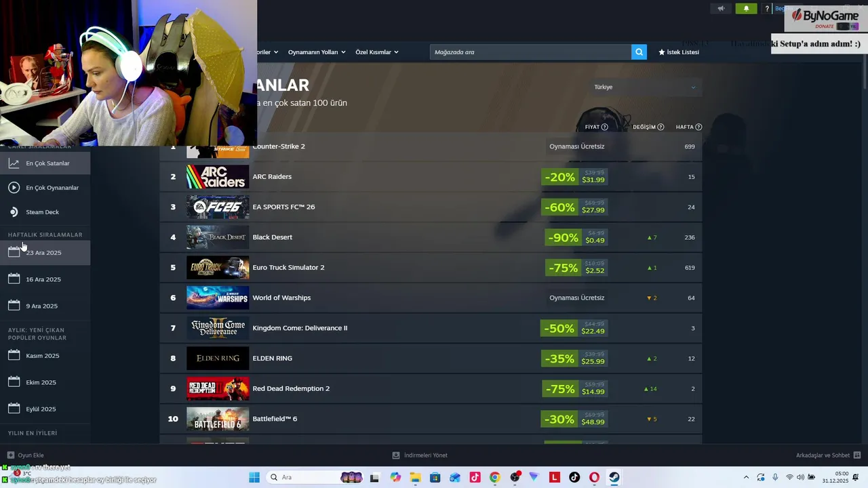Open Google Chrome from the taskbar
The width and height of the screenshot is (868, 488).
coord(494,477)
